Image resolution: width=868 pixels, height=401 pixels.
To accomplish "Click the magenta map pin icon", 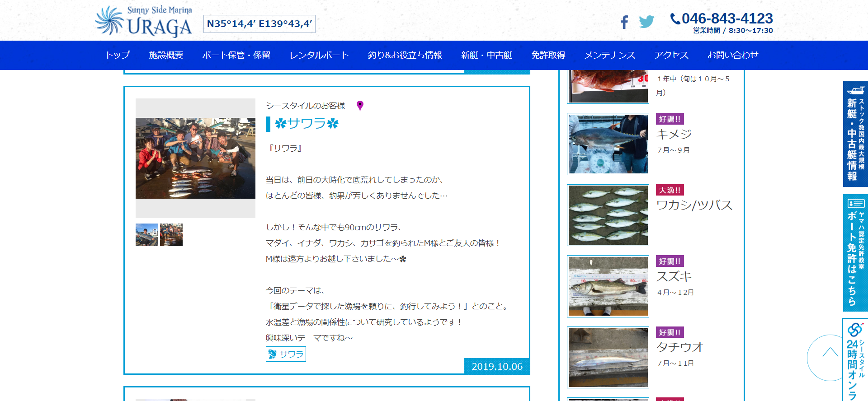I will (x=360, y=106).
